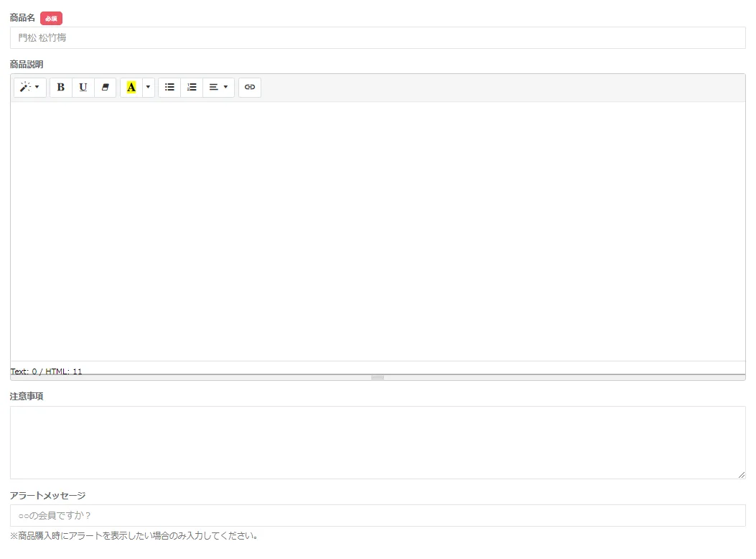This screenshot has width=756, height=559.
Task: Click into the 注意事項 textarea
Action: pos(378,442)
